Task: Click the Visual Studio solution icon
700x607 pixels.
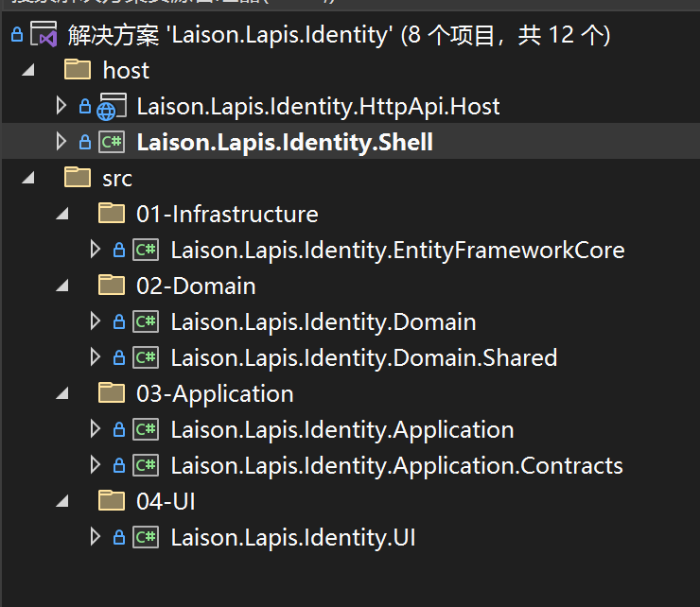Action: click(x=45, y=35)
